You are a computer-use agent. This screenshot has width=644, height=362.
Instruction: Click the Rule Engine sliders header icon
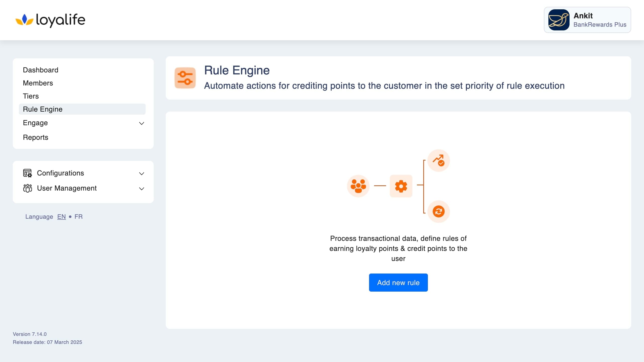tap(185, 78)
